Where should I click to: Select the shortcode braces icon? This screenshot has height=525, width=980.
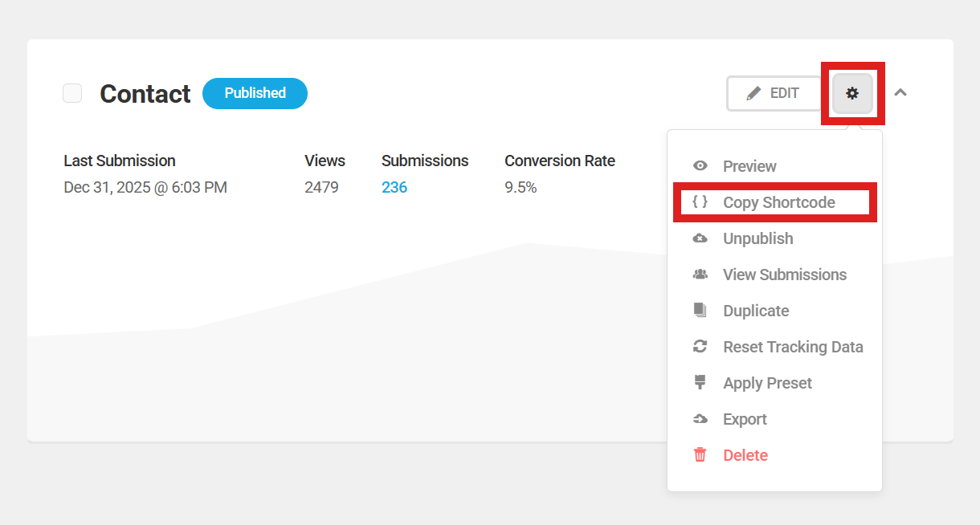700,202
